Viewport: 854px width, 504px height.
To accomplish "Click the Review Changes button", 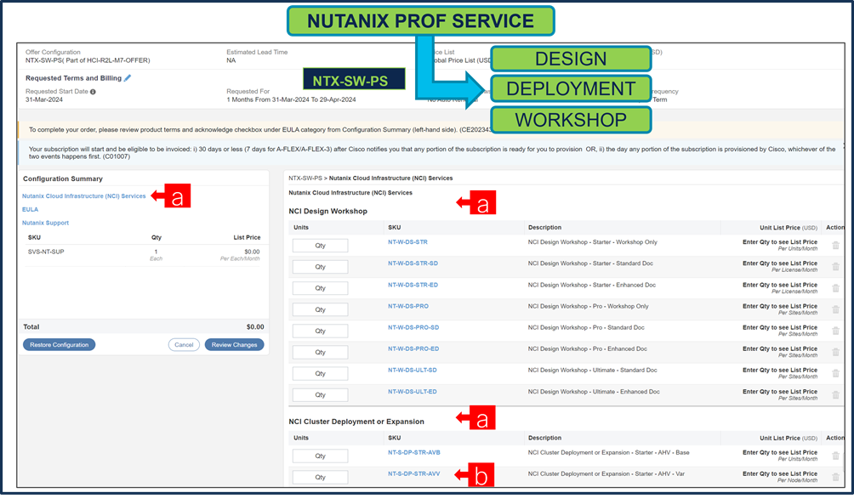I will pyautogui.click(x=234, y=344).
